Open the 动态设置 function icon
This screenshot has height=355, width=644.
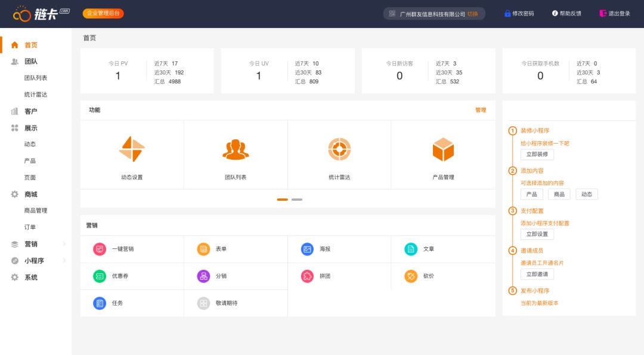click(132, 150)
